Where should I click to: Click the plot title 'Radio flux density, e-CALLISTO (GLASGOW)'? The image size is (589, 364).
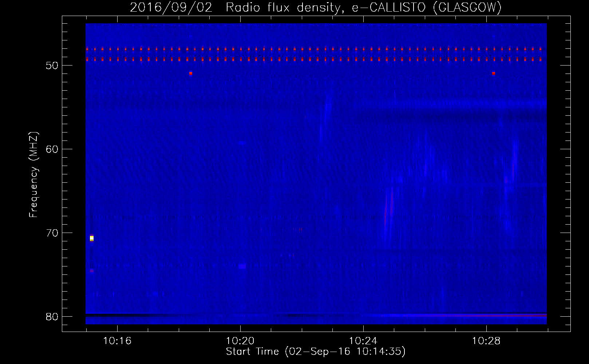pyautogui.click(x=364, y=8)
